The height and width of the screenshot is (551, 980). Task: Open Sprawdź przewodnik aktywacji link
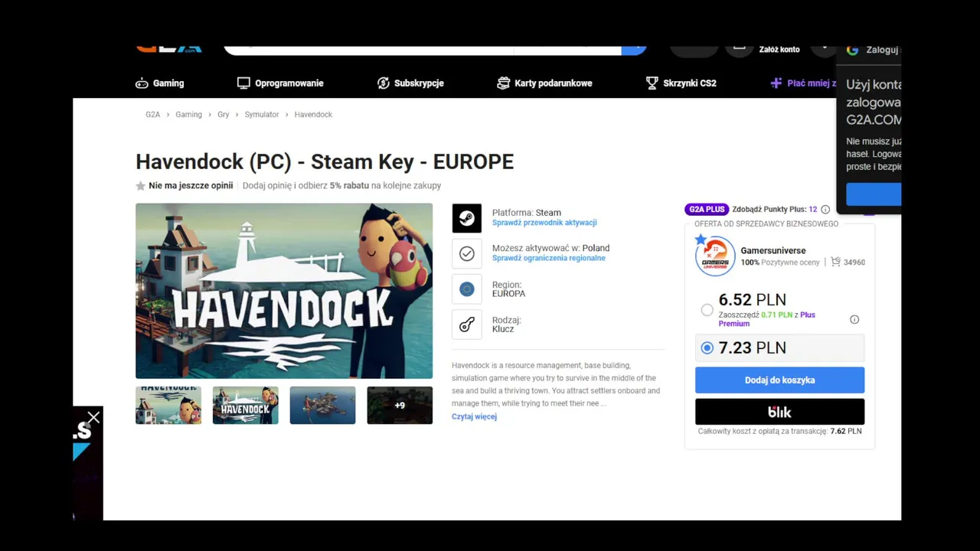(544, 223)
